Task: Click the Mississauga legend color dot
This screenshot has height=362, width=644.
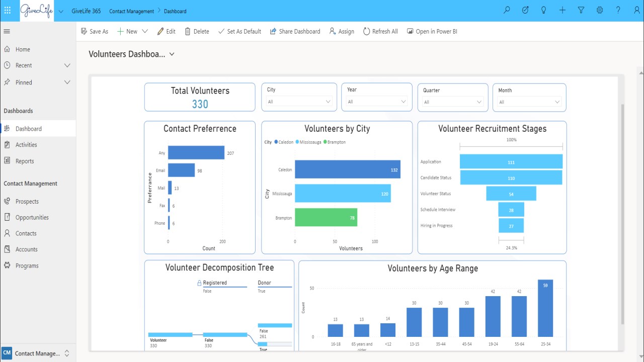Action: click(x=297, y=142)
